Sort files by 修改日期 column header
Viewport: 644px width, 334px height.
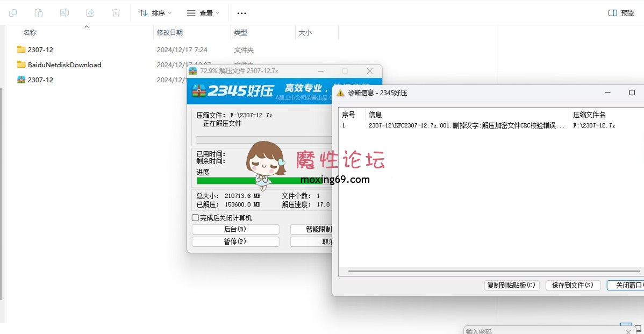pos(170,32)
